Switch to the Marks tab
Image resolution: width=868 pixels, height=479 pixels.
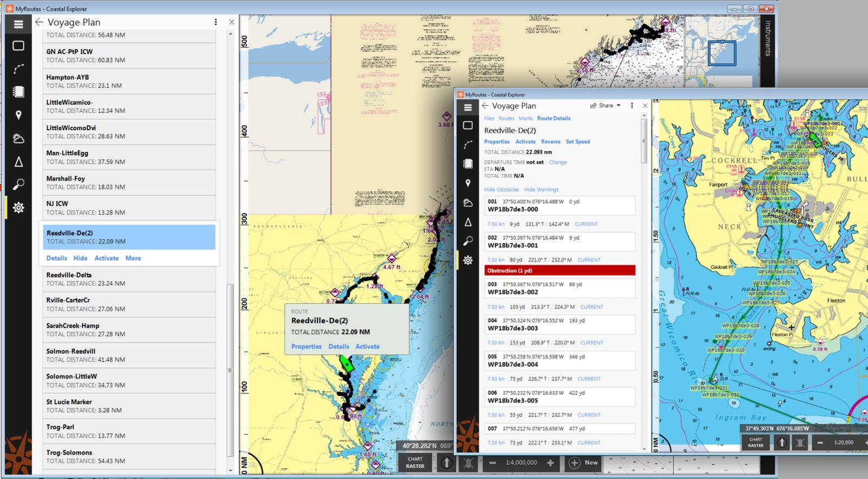(x=525, y=118)
